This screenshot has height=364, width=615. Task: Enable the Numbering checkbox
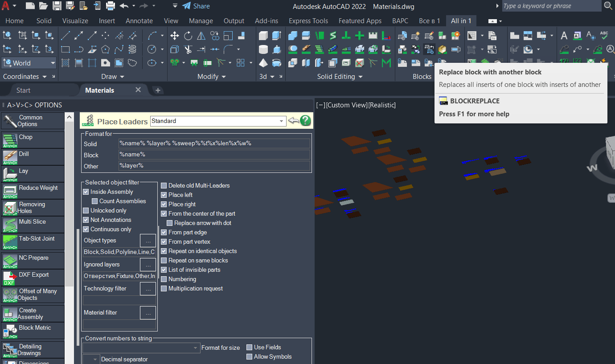click(x=164, y=279)
